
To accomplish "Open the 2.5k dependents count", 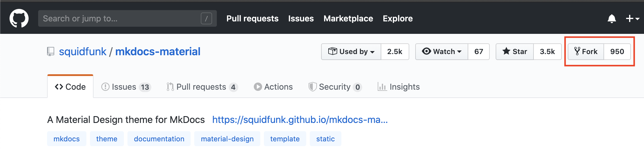I will (x=395, y=52).
